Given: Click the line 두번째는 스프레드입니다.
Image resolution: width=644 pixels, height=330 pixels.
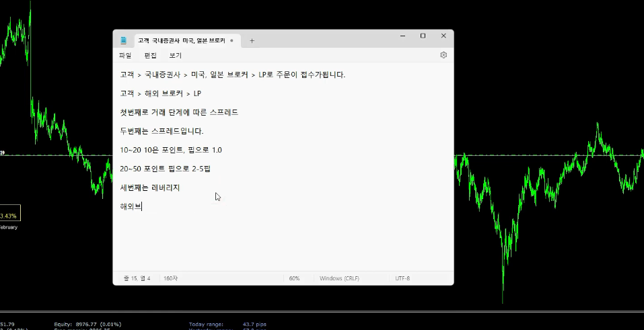Looking at the screenshot, I should coord(162,131).
